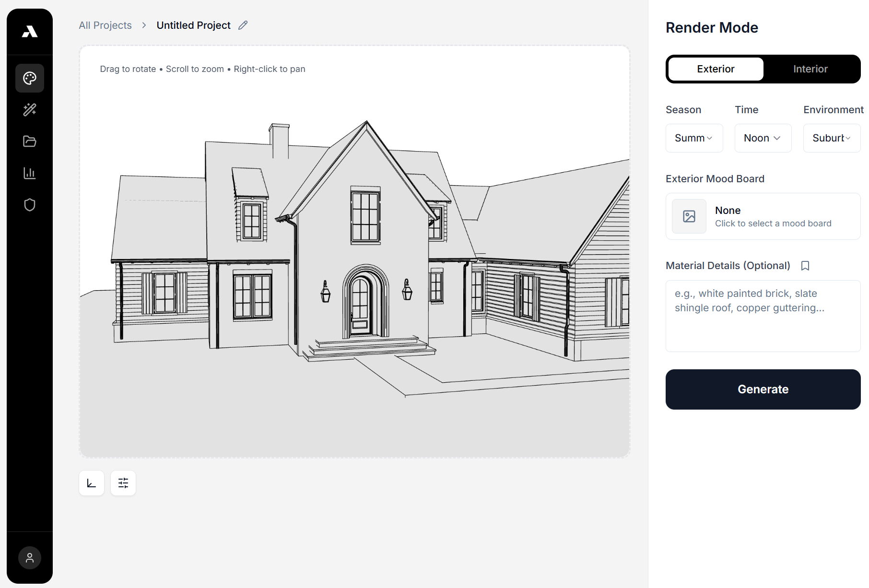
Task: Click the sliders settings icon below canvas
Action: pyautogui.click(x=123, y=483)
